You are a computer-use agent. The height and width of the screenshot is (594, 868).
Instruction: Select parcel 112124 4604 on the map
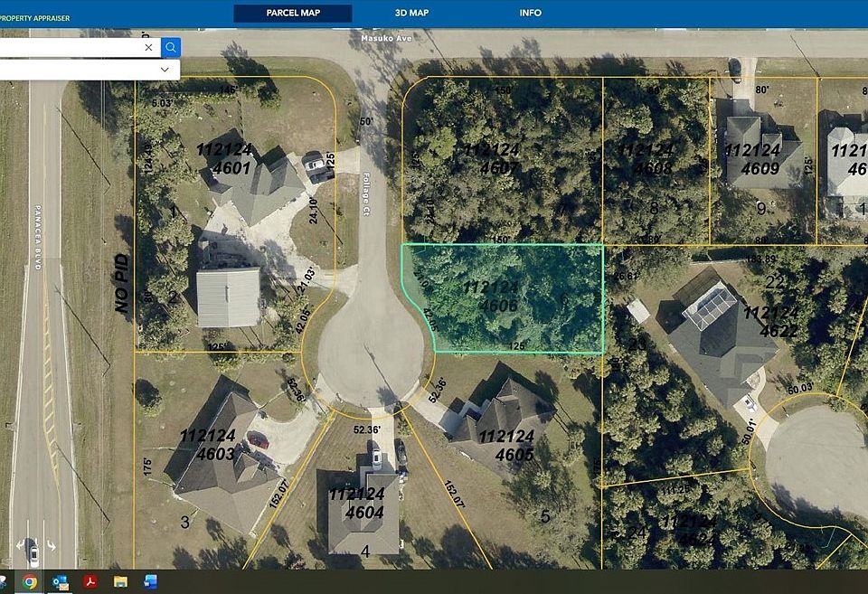tap(358, 503)
